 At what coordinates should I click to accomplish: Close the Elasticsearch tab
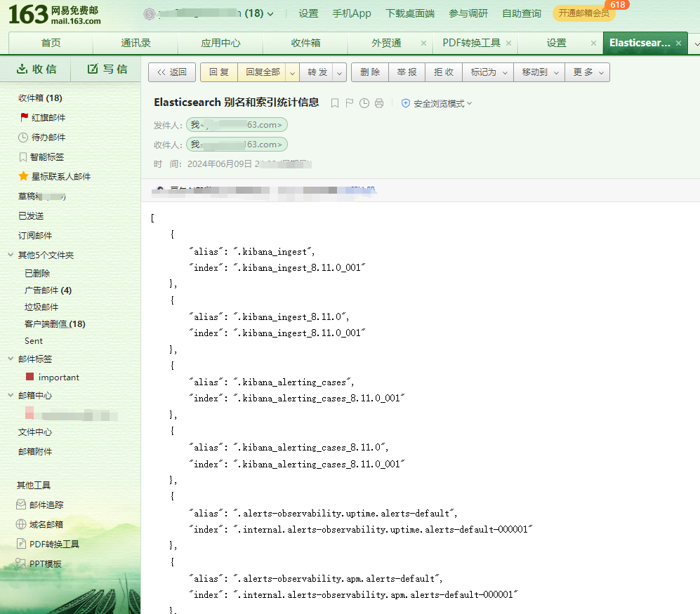[678, 44]
